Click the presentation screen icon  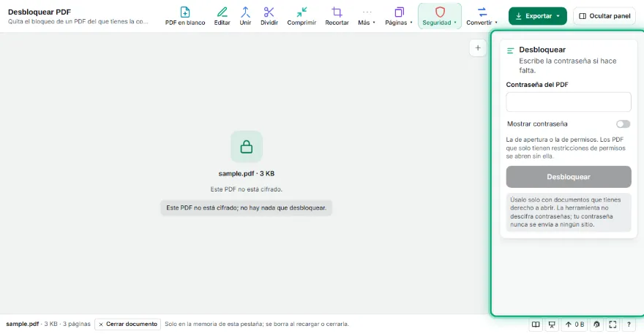pyautogui.click(x=552, y=324)
